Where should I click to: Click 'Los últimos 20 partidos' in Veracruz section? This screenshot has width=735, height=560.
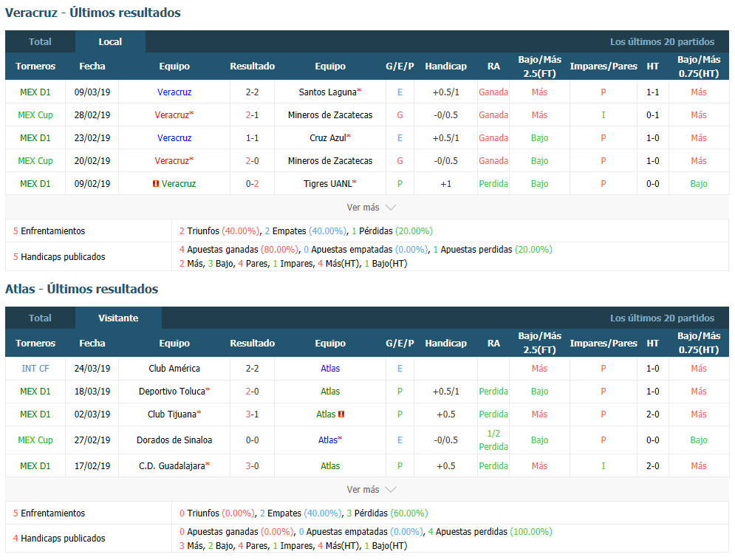point(662,41)
